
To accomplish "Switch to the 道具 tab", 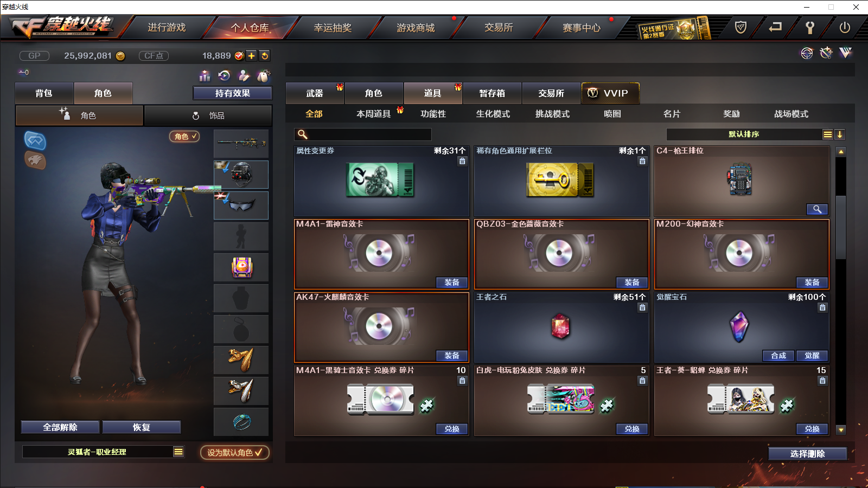I will click(433, 93).
